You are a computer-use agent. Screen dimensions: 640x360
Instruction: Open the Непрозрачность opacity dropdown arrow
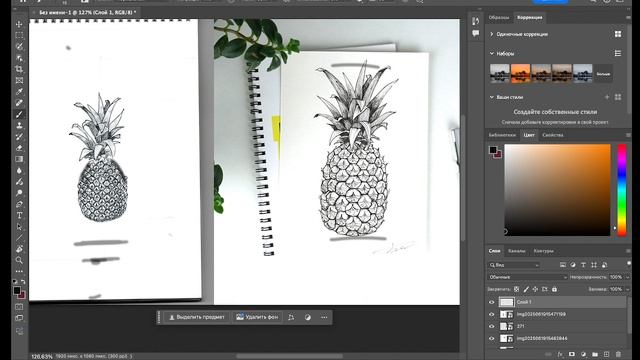click(627, 277)
